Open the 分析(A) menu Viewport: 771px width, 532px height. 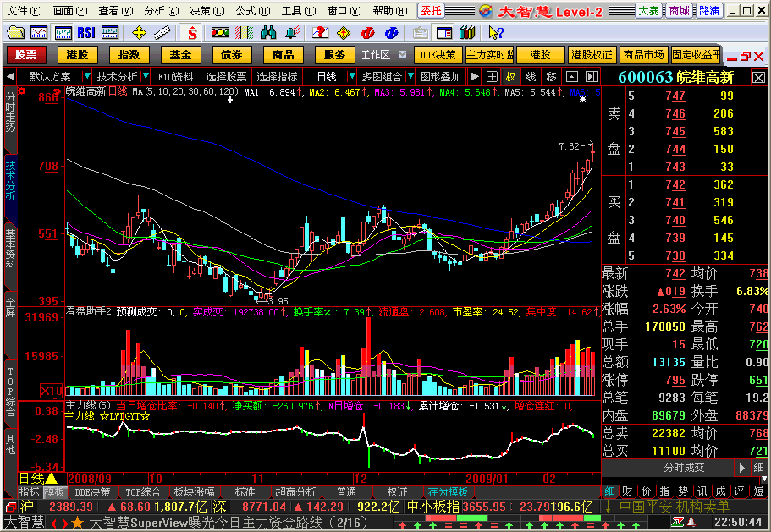tap(162, 10)
